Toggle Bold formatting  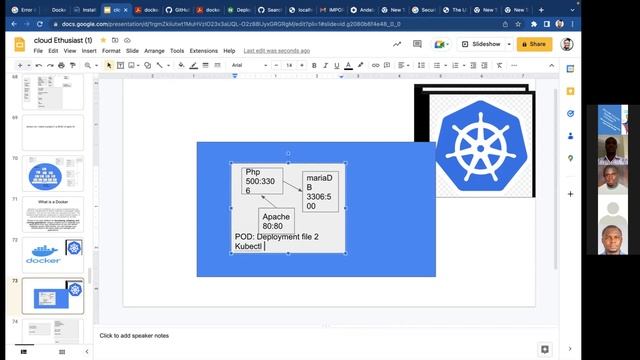click(314, 65)
